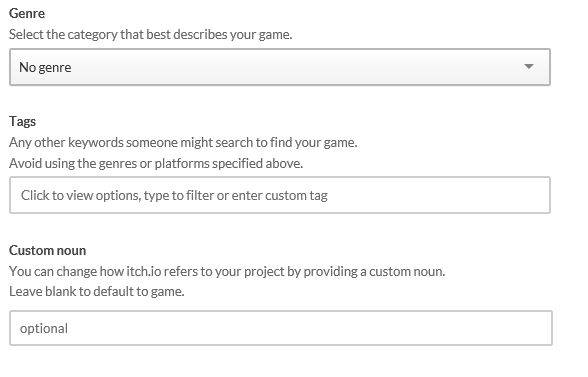This screenshot has width=588, height=377.
Task: Click the Genre dropdown arrow icon
Action: tap(529, 67)
